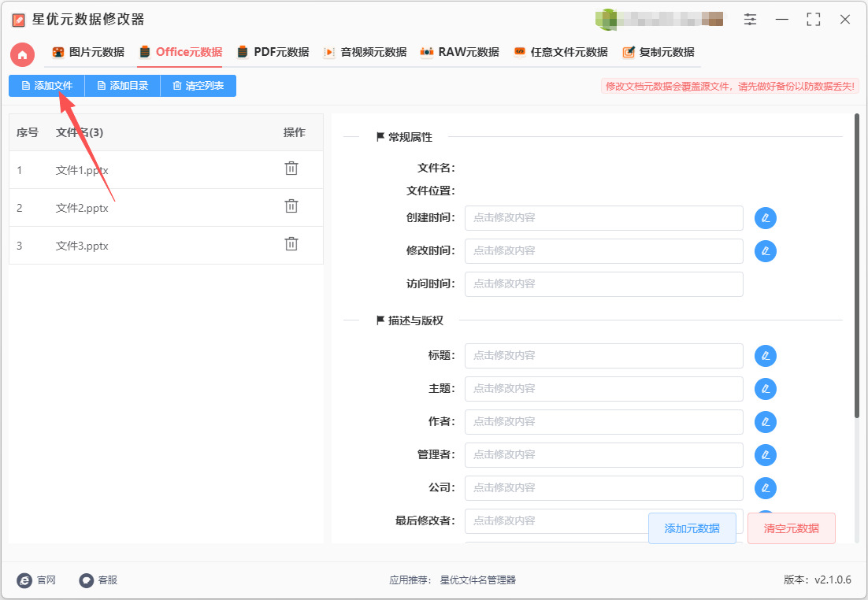The width and height of the screenshot is (868, 600).
Task: Minimize the application window
Action: (781, 20)
